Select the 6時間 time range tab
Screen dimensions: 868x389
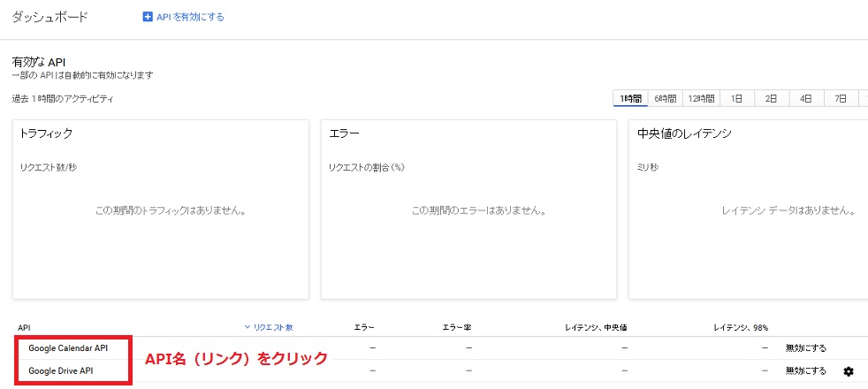tap(665, 99)
